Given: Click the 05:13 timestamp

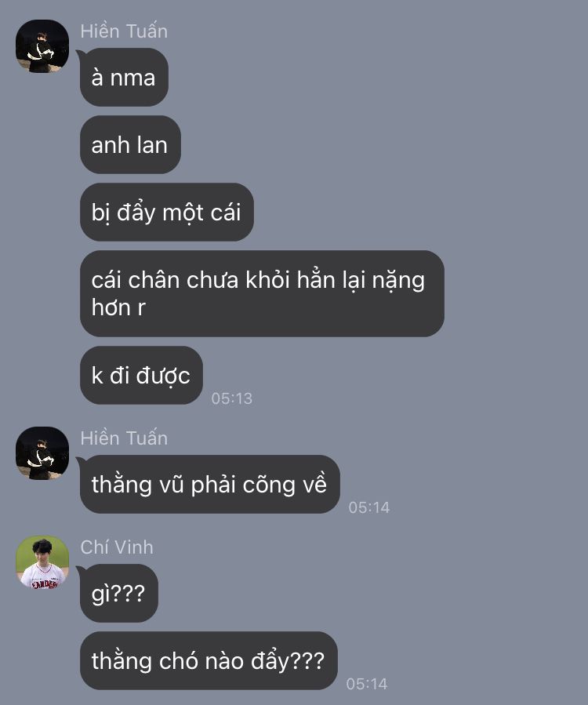Looking at the screenshot, I should click(x=232, y=398).
